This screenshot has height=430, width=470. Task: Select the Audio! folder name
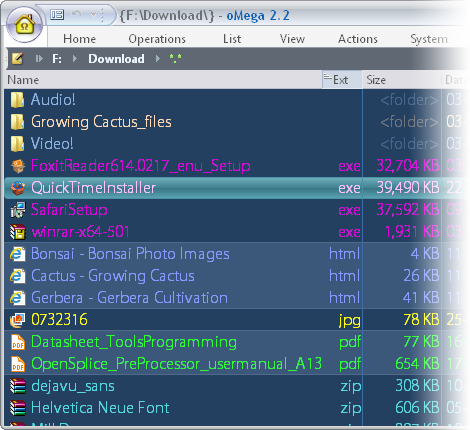click(53, 100)
